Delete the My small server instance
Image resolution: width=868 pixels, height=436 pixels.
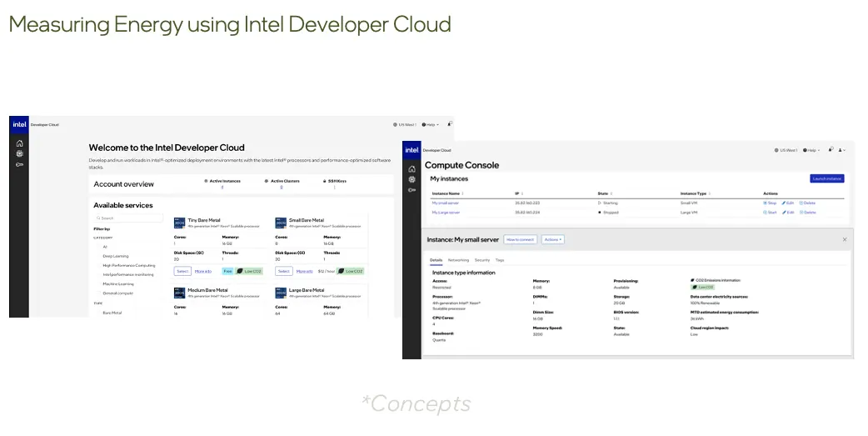(808, 203)
